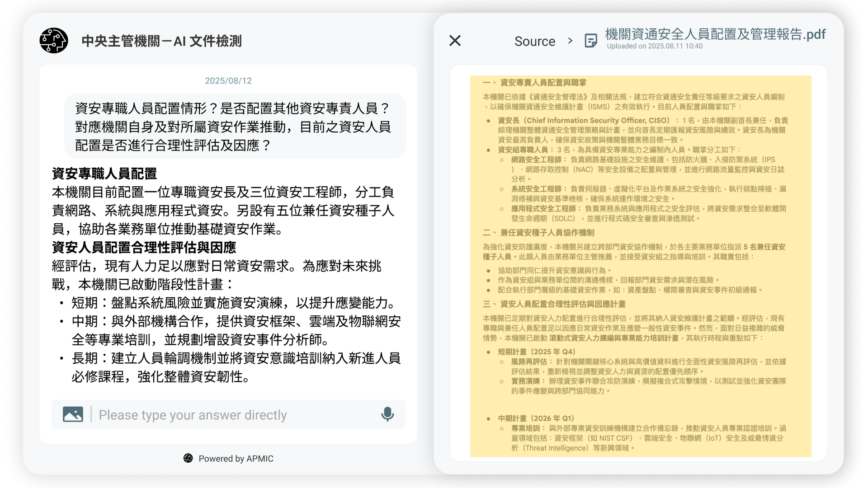Activate the microphone voice input
868x488 pixels.
[387, 414]
